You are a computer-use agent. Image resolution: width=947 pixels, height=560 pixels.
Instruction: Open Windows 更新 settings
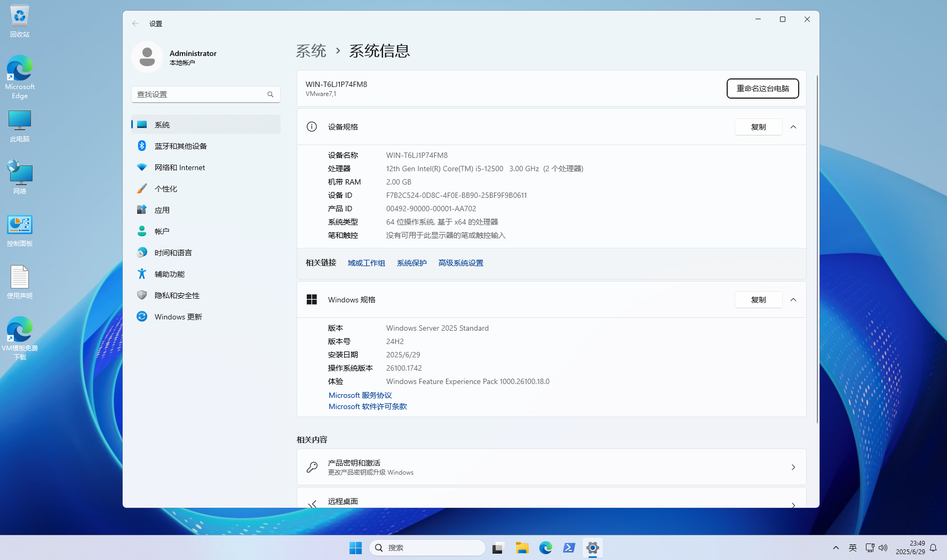[x=206, y=317]
